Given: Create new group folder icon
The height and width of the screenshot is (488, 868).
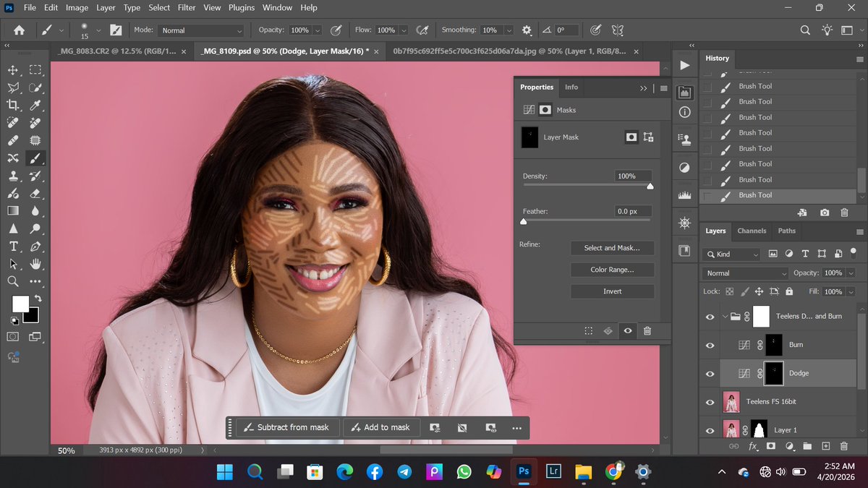Looking at the screenshot, I should pyautogui.click(x=807, y=447).
